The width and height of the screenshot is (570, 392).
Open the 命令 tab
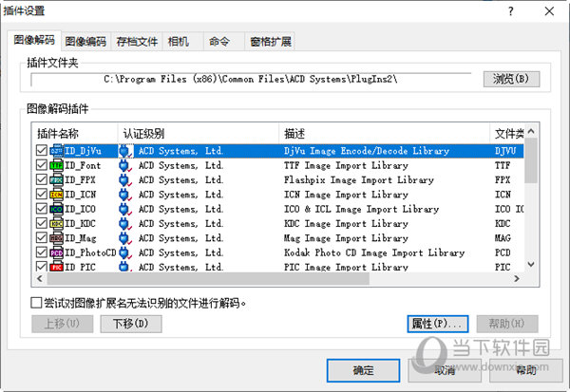pyautogui.click(x=224, y=42)
